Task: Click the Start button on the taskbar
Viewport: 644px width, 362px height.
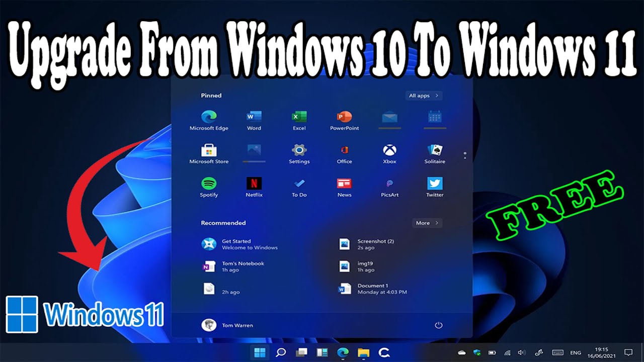Action: (x=260, y=352)
